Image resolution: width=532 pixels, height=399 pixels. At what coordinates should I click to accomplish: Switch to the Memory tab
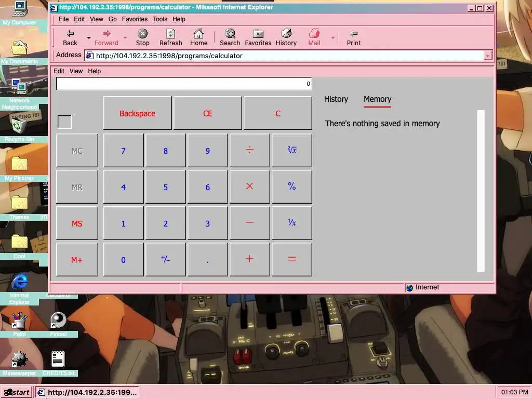pos(377,99)
